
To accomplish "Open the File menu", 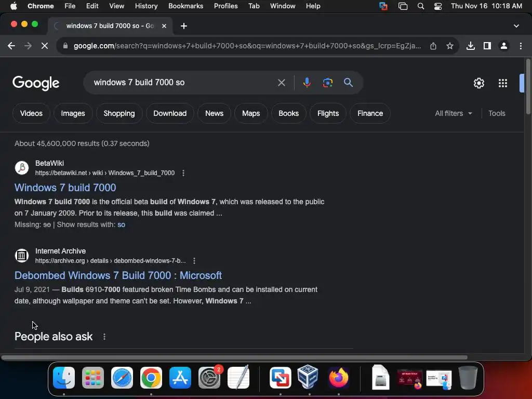I will (x=70, y=6).
